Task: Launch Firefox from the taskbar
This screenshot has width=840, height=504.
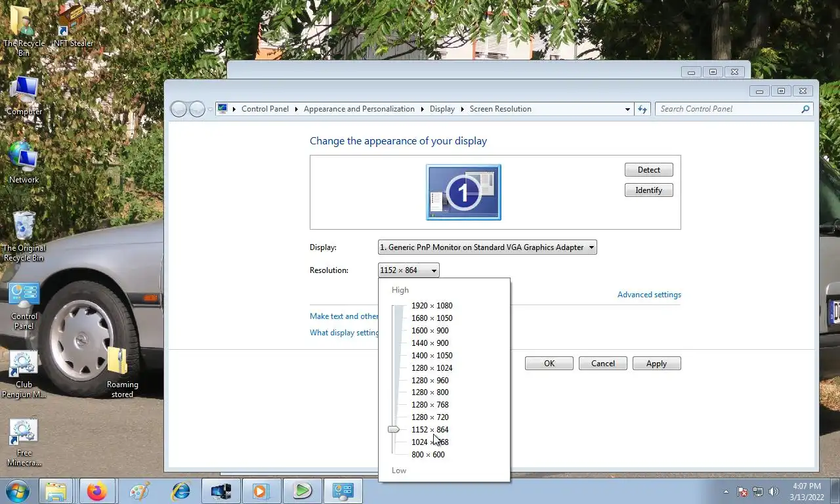Action: (x=96, y=491)
